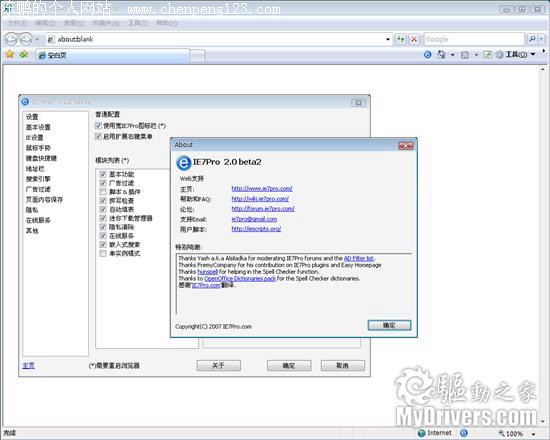Open the 收藏夹(A) menu
The width and height of the screenshot is (550, 440).
106,23
